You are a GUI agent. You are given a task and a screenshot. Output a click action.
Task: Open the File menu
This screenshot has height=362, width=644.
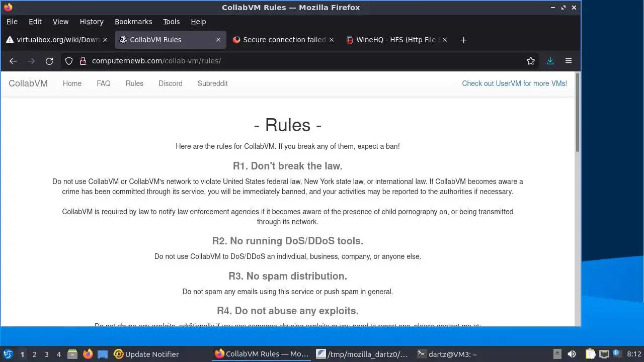point(12,22)
